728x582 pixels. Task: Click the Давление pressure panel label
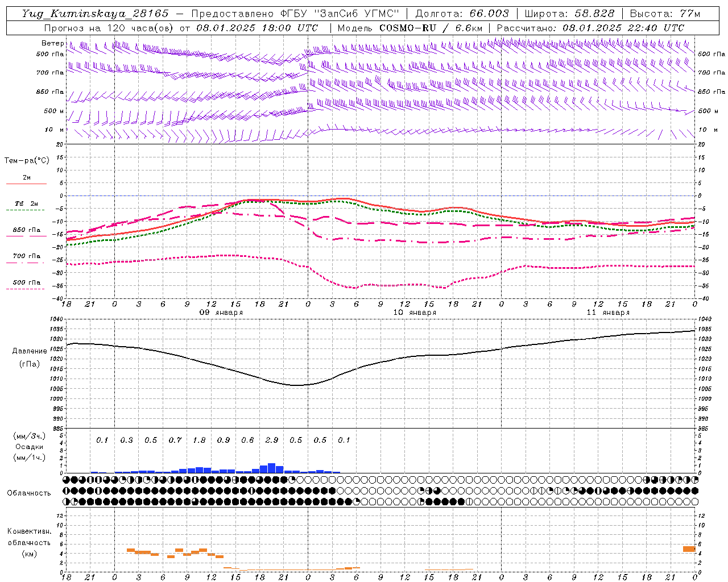click(30, 351)
